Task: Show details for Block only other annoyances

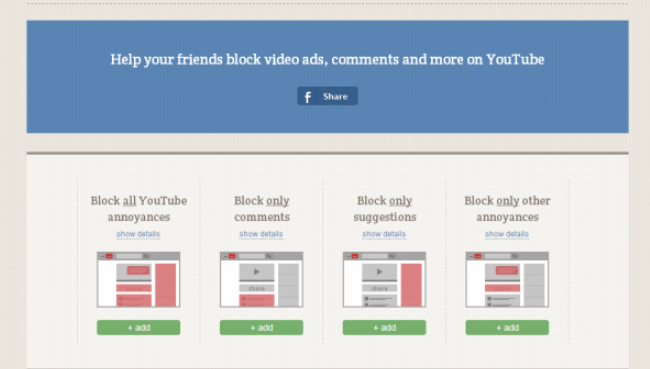Action: click(507, 234)
